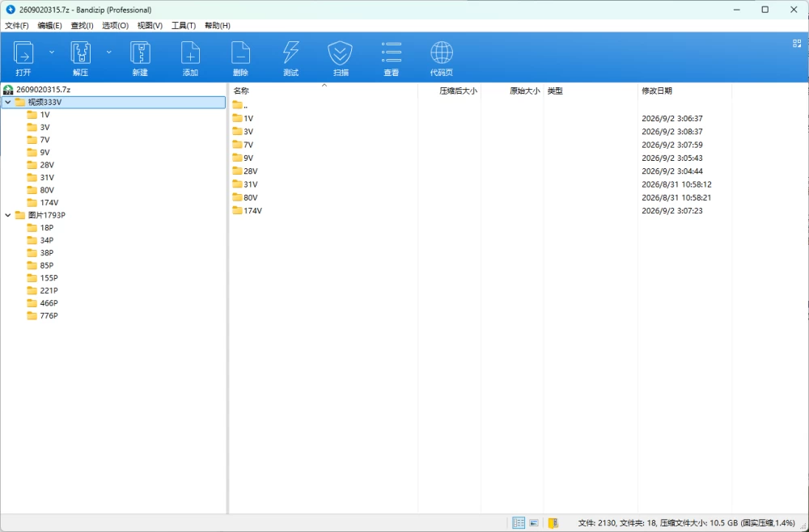Open the 帮助(H) menu
The width and height of the screenshot is (809, 532).
[x=217, y=25]
